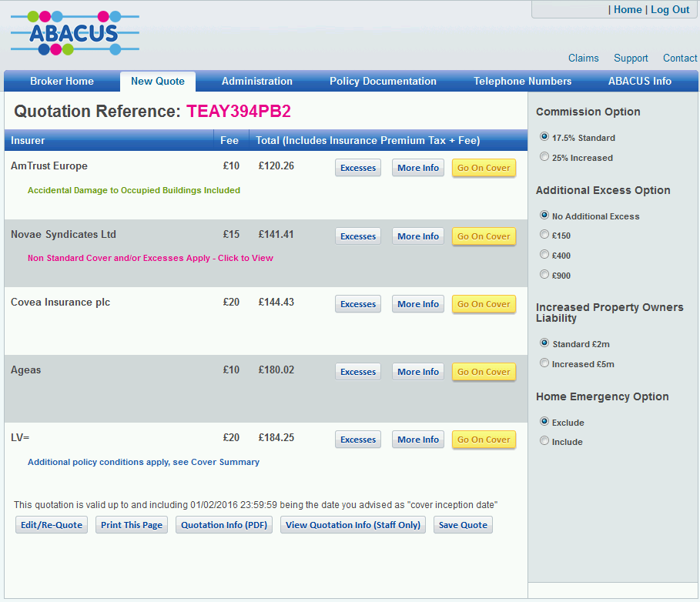The image size is (700, 602).
Task: Click Additional policy conditions Cover Summary link
Action: [143, 462]
